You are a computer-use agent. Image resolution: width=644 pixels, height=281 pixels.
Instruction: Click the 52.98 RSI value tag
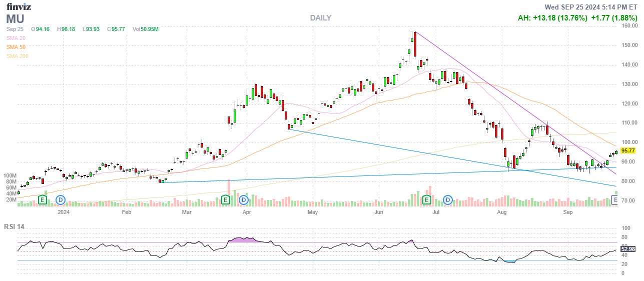[627, 248]
